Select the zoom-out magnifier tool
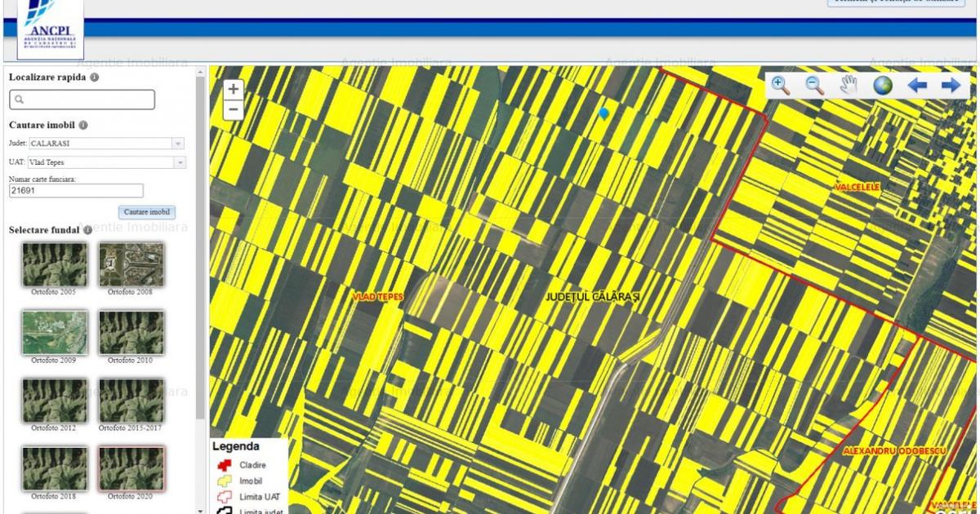The width and height of the screenshot is (980, 514). (x=814, y=86)
